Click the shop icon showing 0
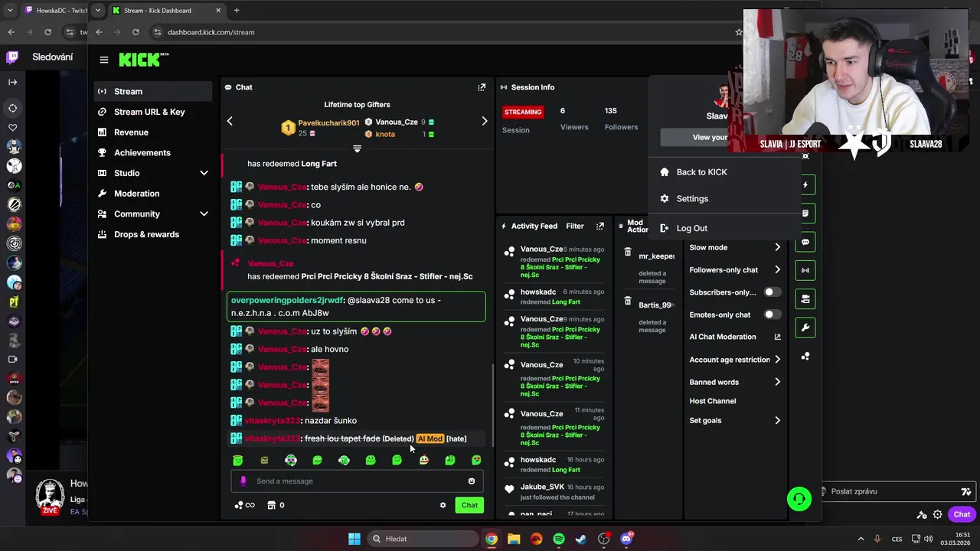This screenshot has height=551, width=980. pos(276,505)
